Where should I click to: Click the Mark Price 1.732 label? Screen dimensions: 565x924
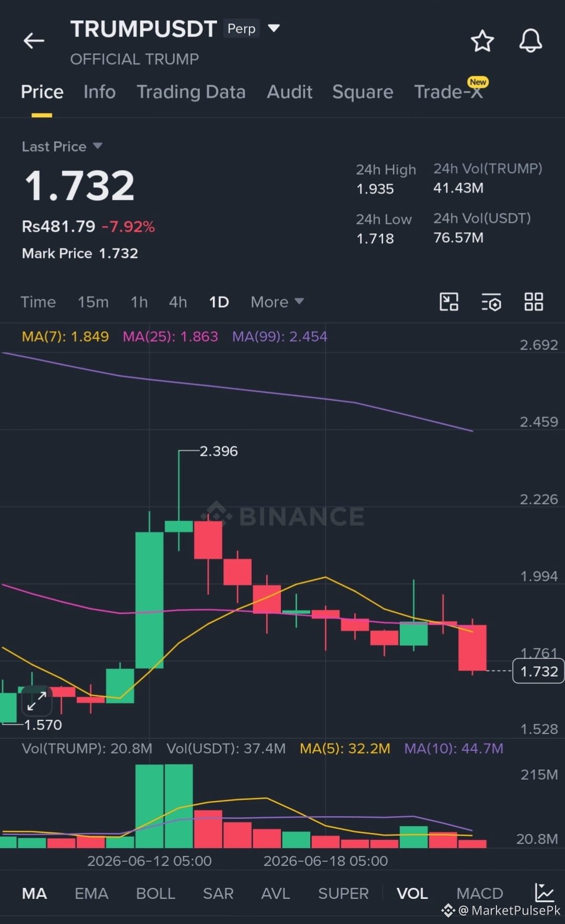[x=80, y=253]
